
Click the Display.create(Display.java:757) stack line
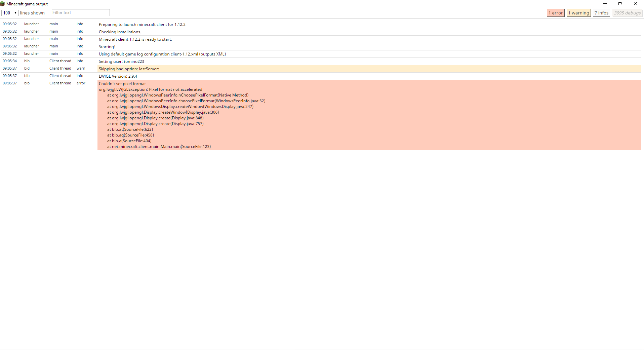[155, 124]
